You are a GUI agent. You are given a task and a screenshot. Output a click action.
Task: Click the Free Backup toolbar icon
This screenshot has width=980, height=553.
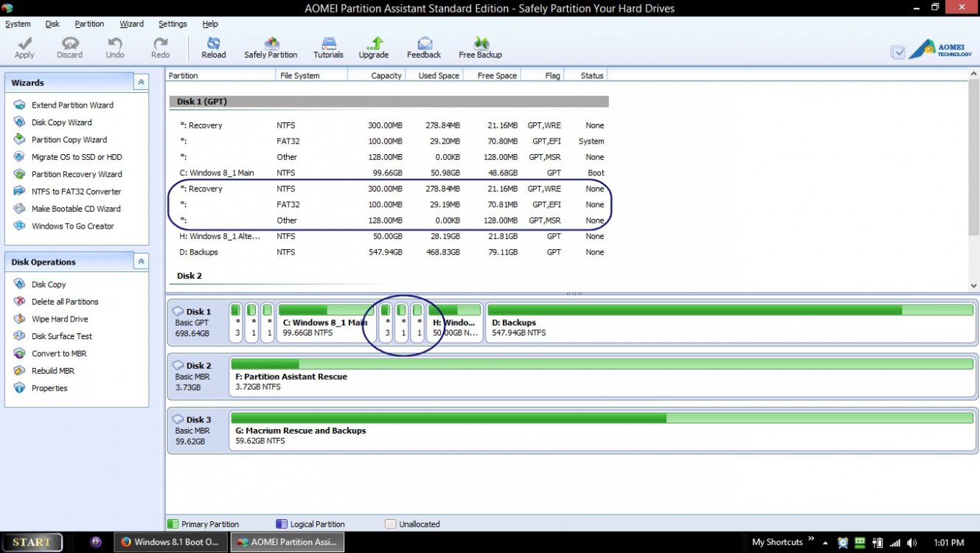point(480,48)
